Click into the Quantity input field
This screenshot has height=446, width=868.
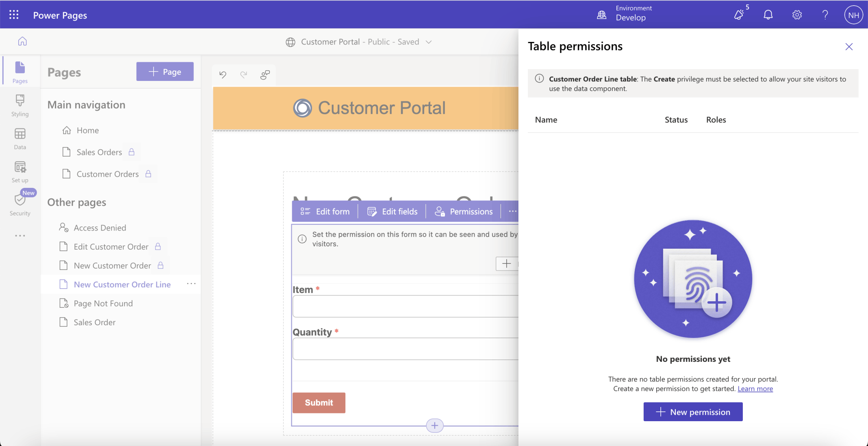tap(405, 349)
